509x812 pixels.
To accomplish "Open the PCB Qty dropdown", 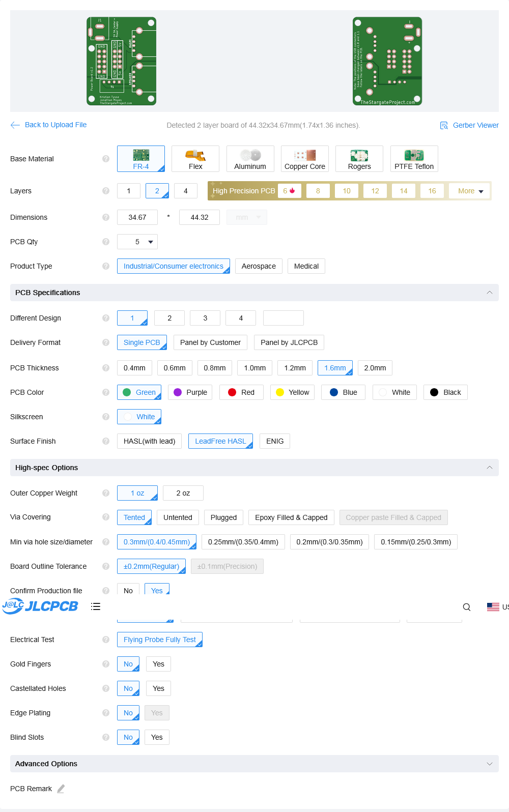I will [x=137, y=242].
